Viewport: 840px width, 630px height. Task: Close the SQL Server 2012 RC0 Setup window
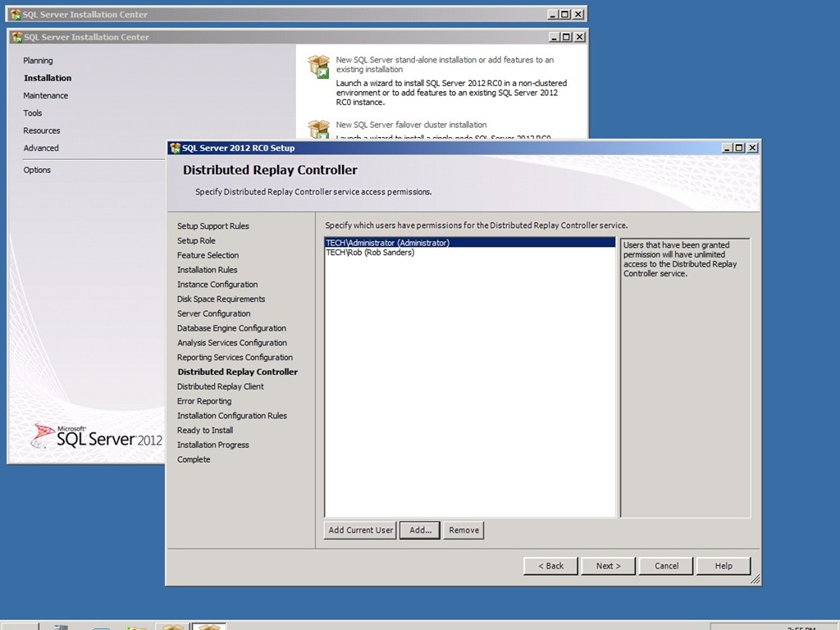tap(752, 148)
